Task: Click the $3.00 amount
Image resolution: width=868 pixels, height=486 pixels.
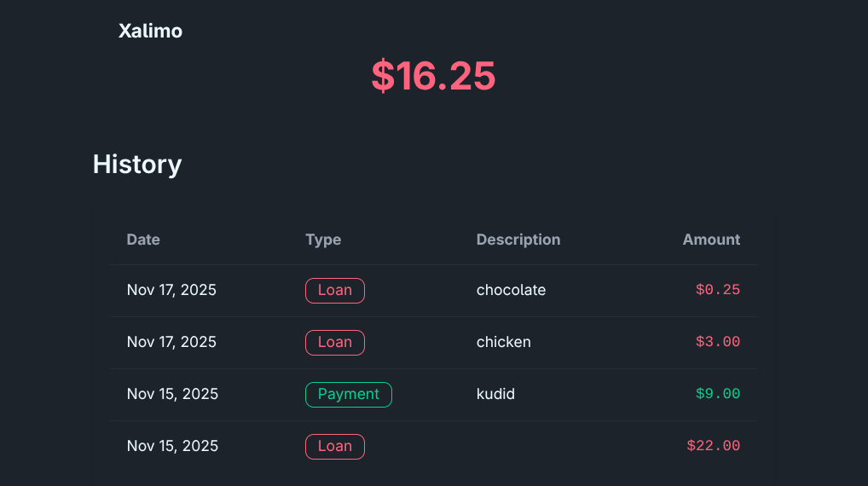Action: coord(718,342)
